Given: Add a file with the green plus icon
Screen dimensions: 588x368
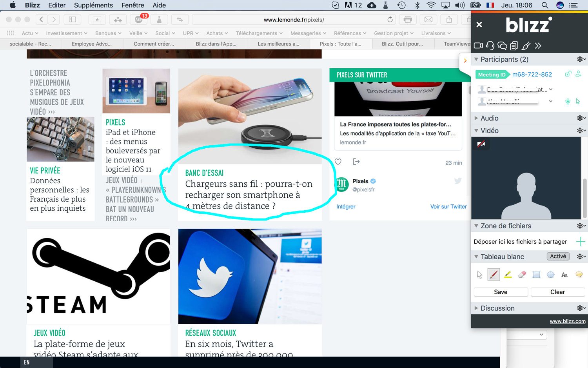Looking at the screenshot, I should pyautogui.click(x=580, y=242).
